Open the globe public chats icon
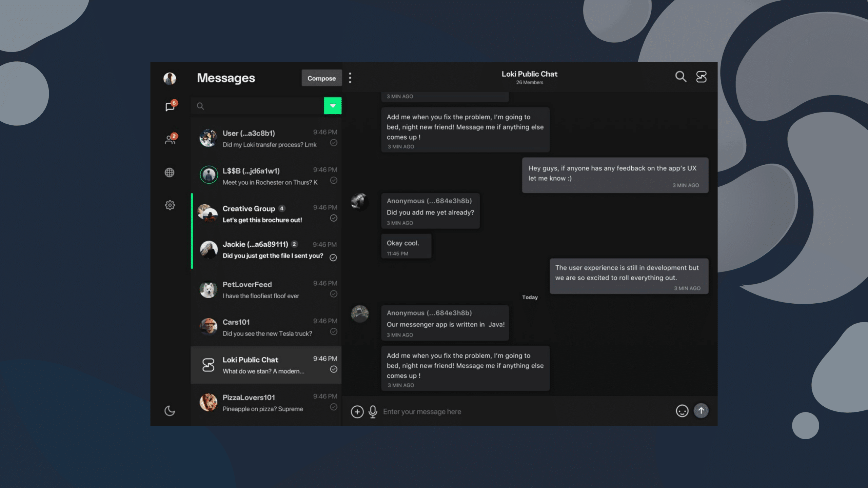The width and height of the screenshot is (868, 488). 170,172
